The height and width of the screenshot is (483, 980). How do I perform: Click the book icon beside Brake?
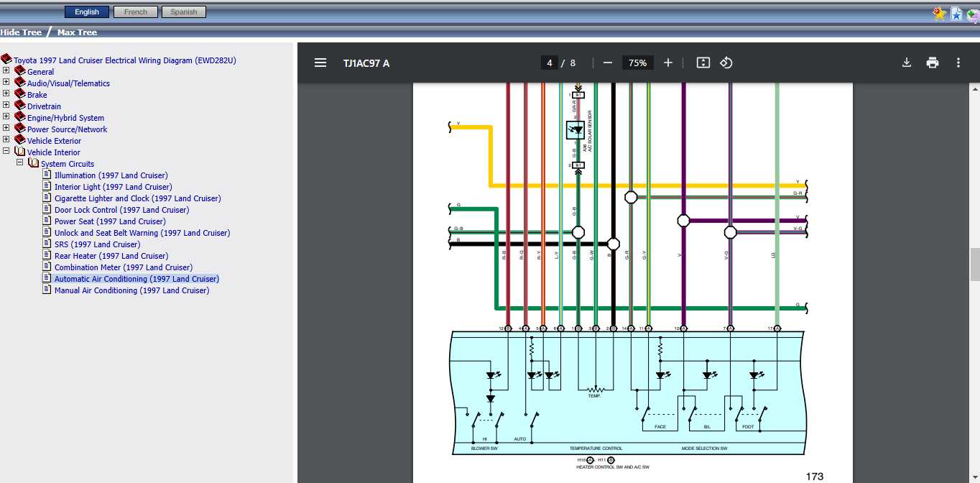point(19,94)
